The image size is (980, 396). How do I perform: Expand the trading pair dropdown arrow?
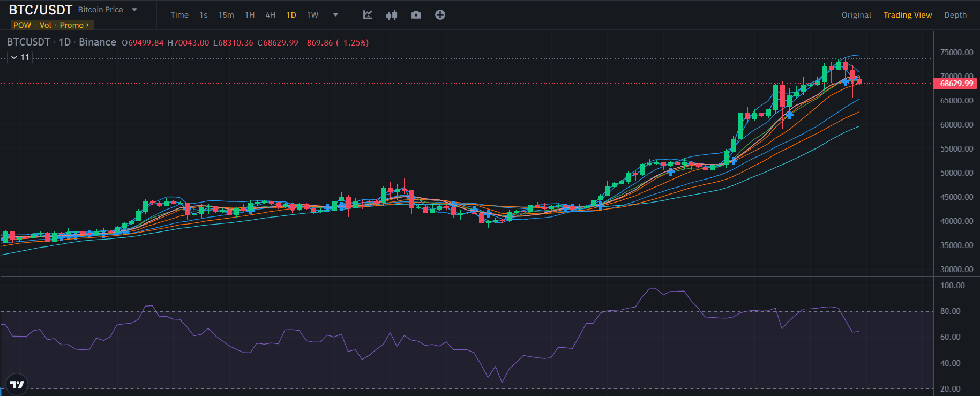(134, 10)
